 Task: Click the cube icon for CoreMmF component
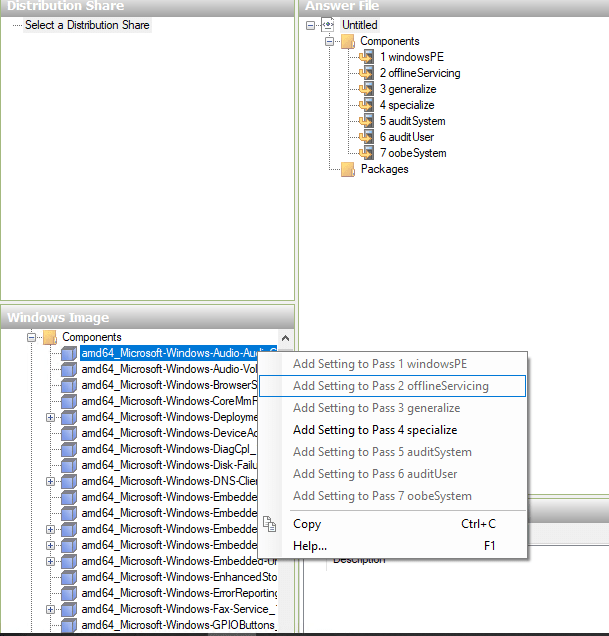tap(69, 401)
